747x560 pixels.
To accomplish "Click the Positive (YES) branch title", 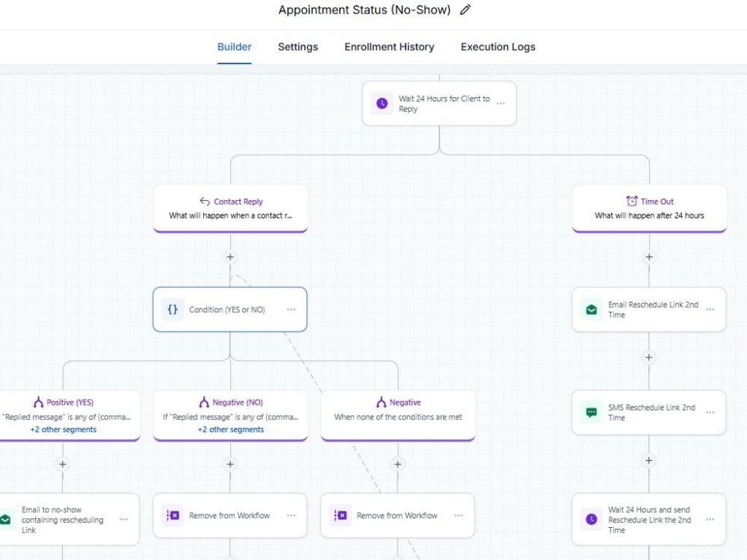I will pos(70,402).
